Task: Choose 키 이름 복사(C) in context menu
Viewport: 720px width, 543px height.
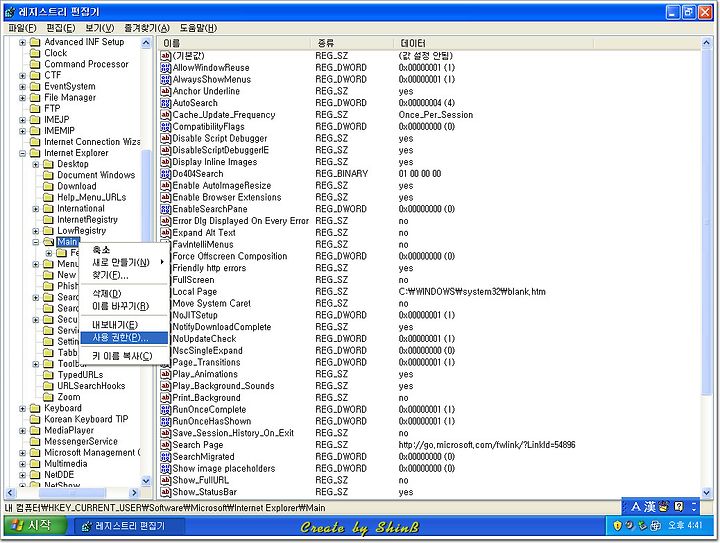Action: coord(124,356)
